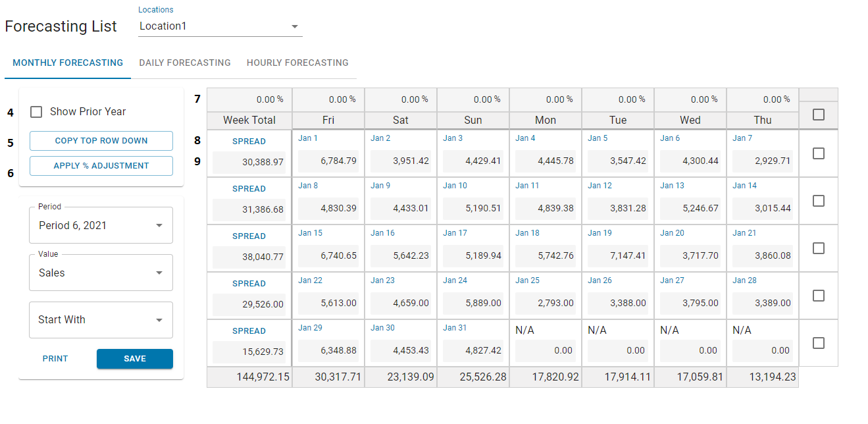Viewport: 868px width, 424px height.
Task: Click the Apply % Adjustment button
Action: pos(101,166)
